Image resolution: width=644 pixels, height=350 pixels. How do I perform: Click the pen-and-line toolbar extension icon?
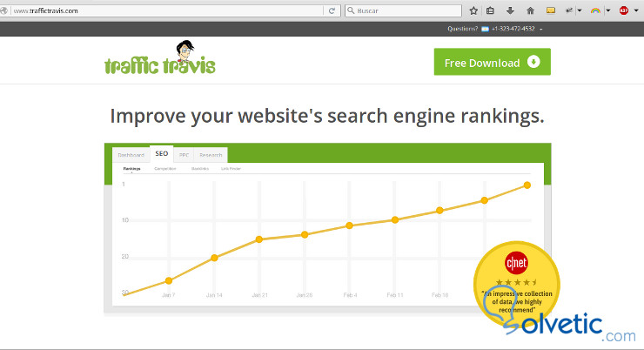(x=569, y=10)
